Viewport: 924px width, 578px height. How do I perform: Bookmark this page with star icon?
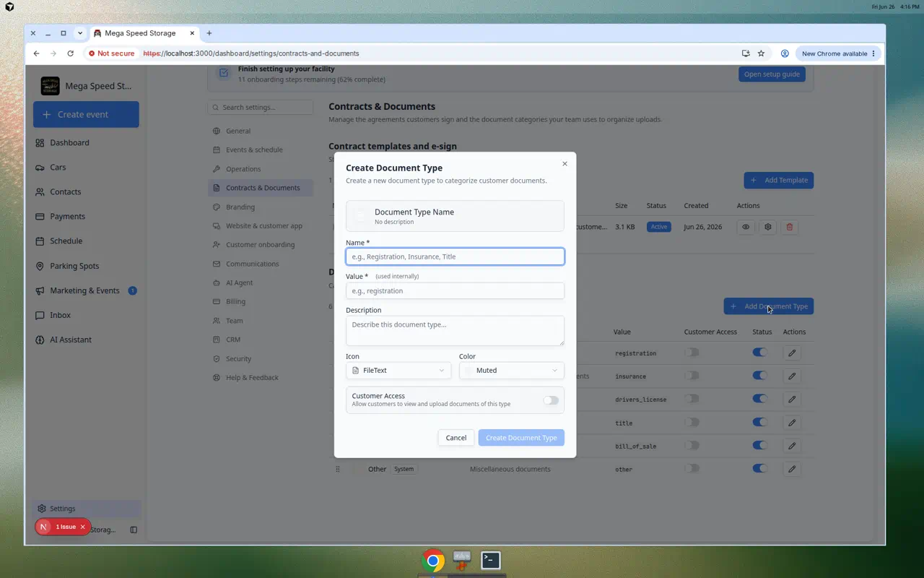click(x=761, y=53)
